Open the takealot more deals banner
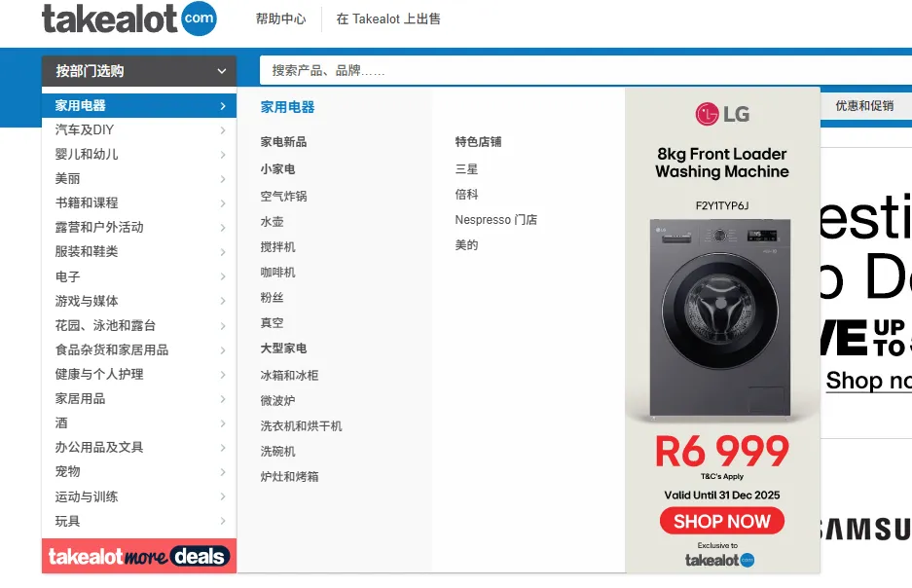 tap(139, 556)
